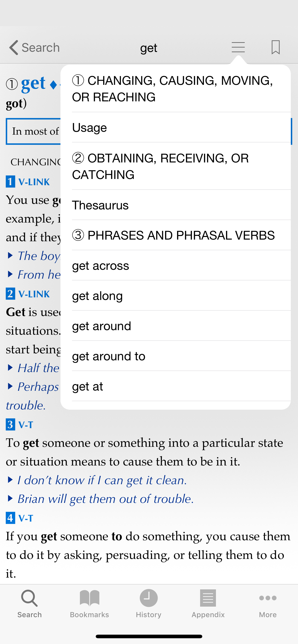Jump to Phrases and Phrasal Verbs section
The width and height of the screenshot is (298, 644).
pyautogui.click(x=175, y=235)
